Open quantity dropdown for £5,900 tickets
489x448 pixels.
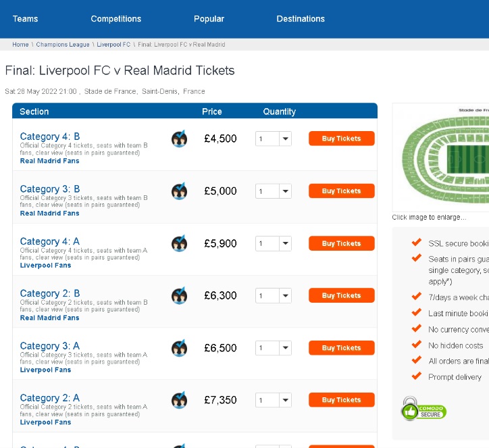point(274,243)
